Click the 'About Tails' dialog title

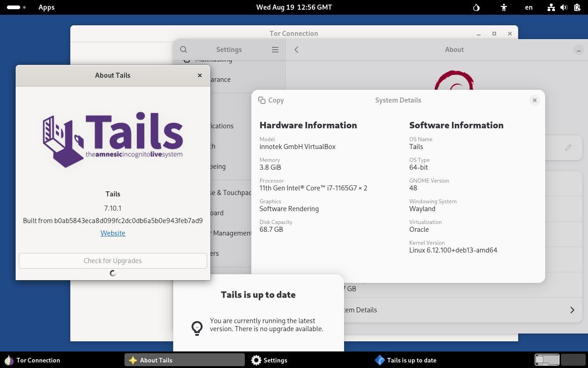point(113,75)
